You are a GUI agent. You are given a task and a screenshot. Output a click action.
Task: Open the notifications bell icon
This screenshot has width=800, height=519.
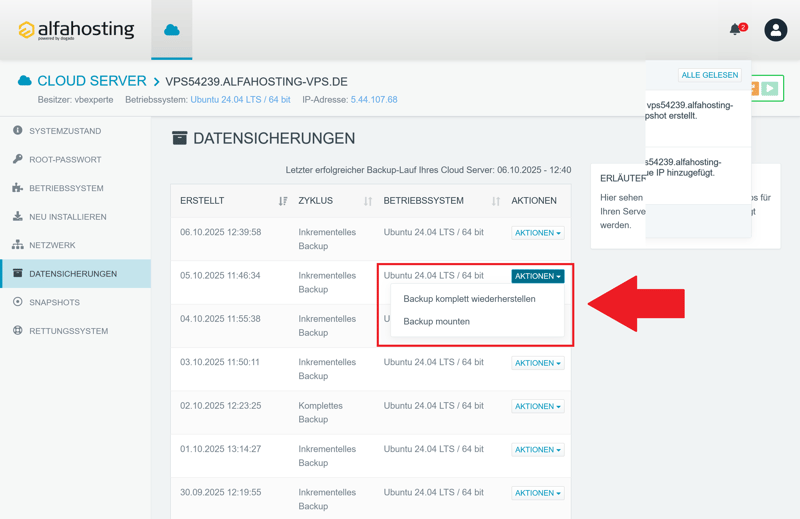tap(736, 30)
